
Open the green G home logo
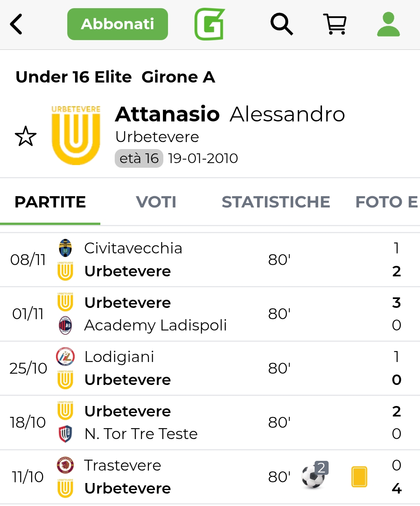[210, 24]
